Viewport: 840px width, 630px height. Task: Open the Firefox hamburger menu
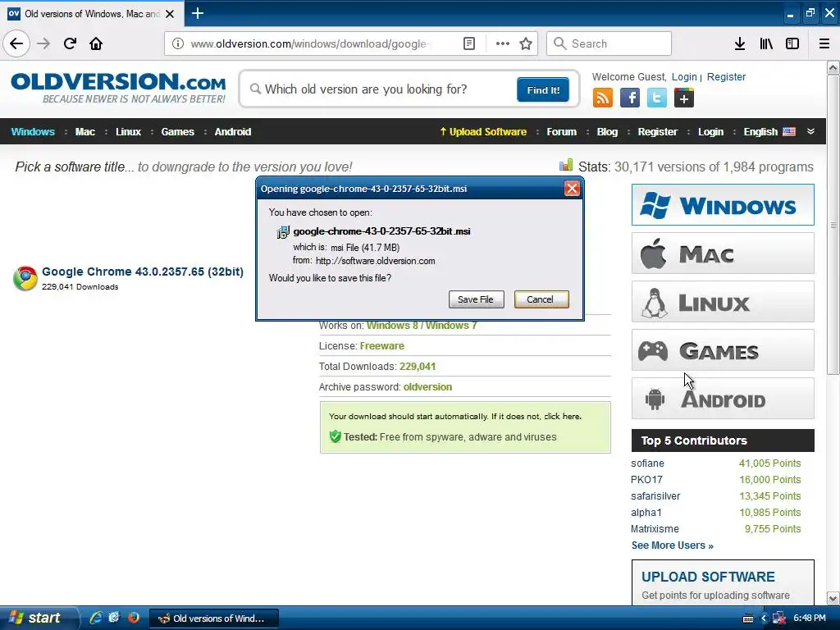pos(824,43)
